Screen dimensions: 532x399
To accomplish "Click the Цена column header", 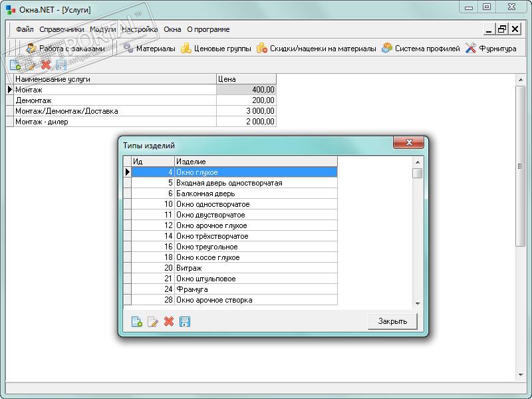I will pyautogui.click(x=246, y=79).
